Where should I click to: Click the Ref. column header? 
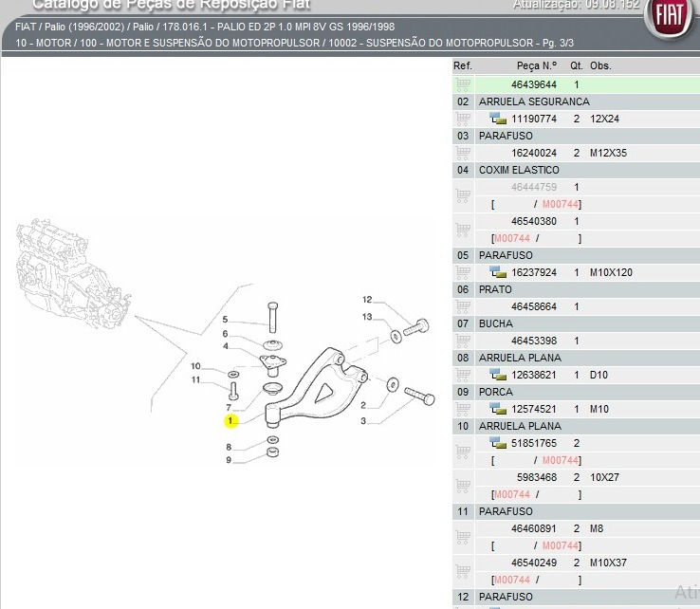[x=463, y=65]
